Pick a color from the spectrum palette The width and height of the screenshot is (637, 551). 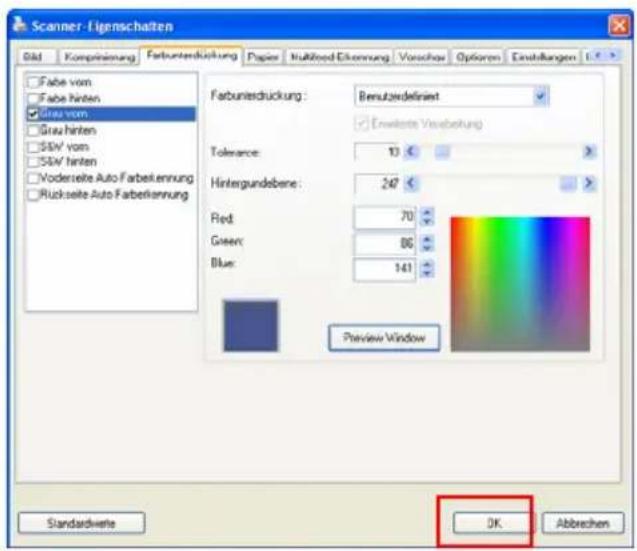coord(520,284)
